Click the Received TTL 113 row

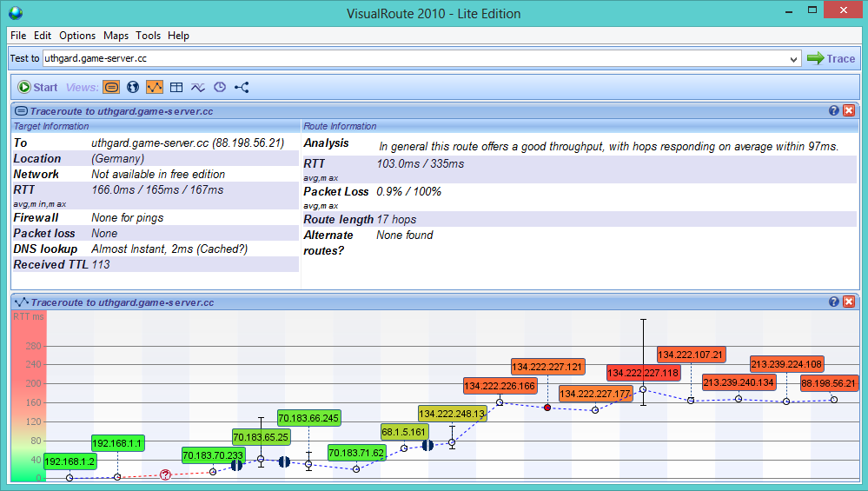(156, 264)
